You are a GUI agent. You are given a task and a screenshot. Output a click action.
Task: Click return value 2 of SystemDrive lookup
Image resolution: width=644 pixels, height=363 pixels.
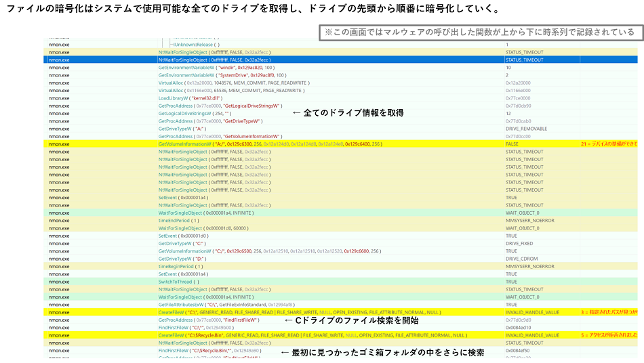507,75
